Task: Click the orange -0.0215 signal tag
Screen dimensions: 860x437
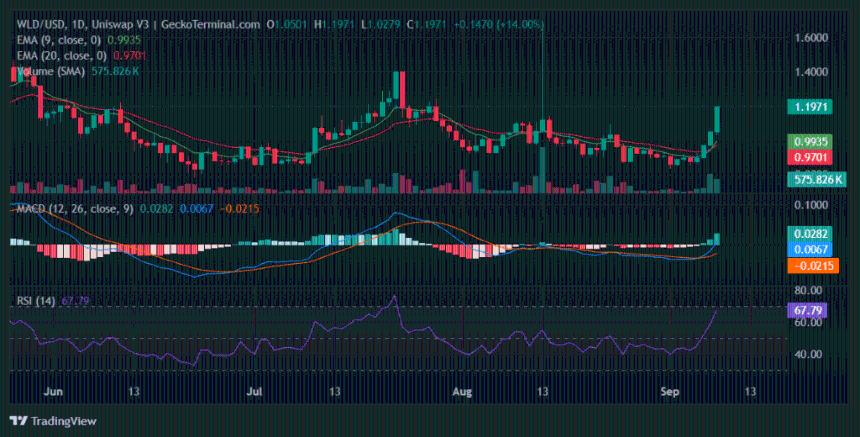Action: [x=811, y=265]
